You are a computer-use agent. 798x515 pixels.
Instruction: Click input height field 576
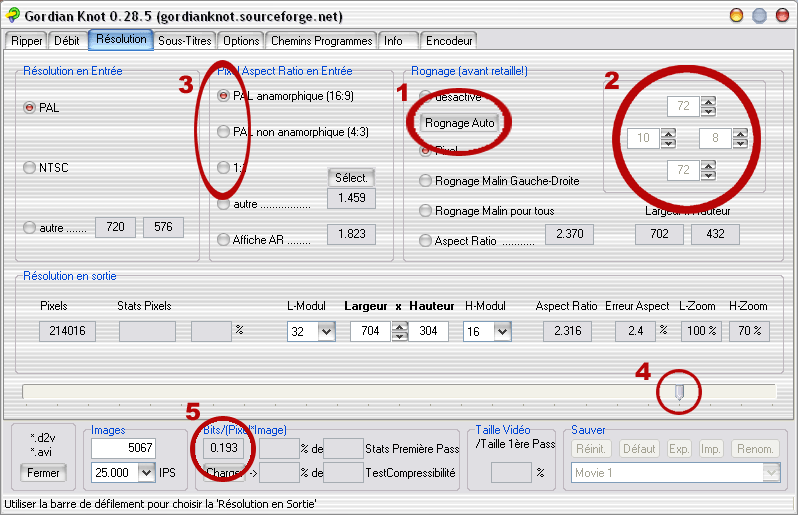click(x=163, y=227)
